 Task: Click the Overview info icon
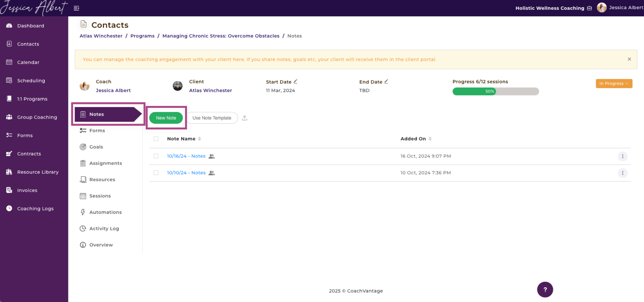point(83,245)
